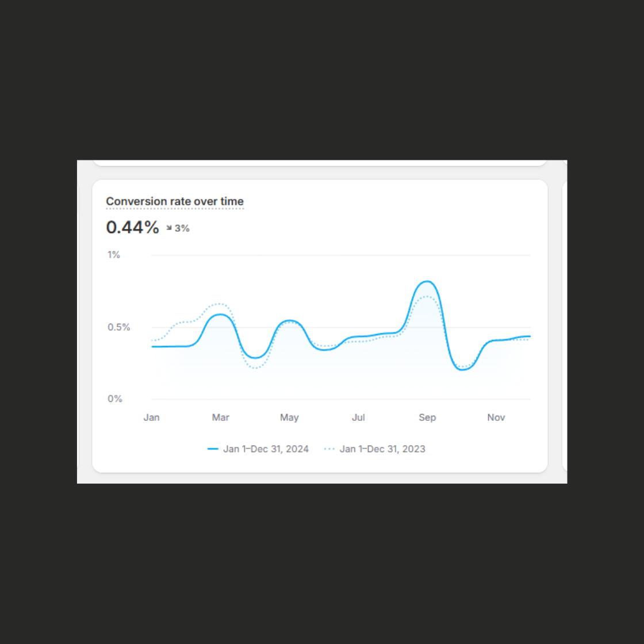This screenshot has width=644, height=644.
Task: Select the September peak on the chart
Action: point(427,281)
